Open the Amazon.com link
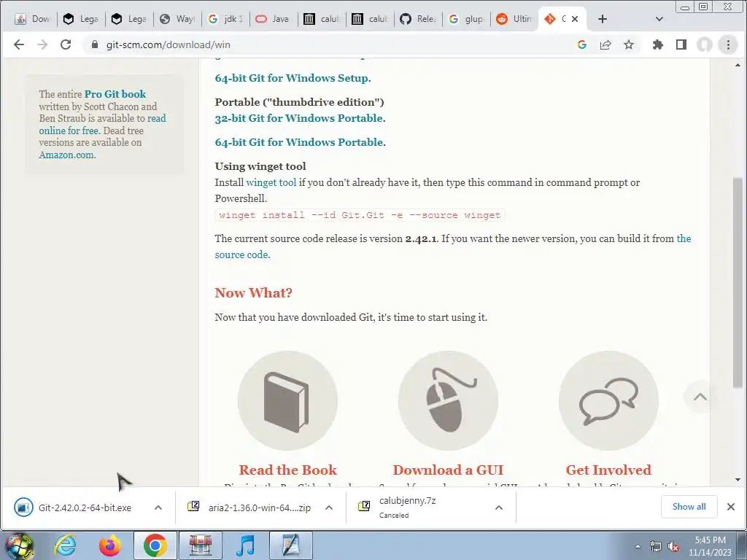The image size is (747, 560). 66,155
